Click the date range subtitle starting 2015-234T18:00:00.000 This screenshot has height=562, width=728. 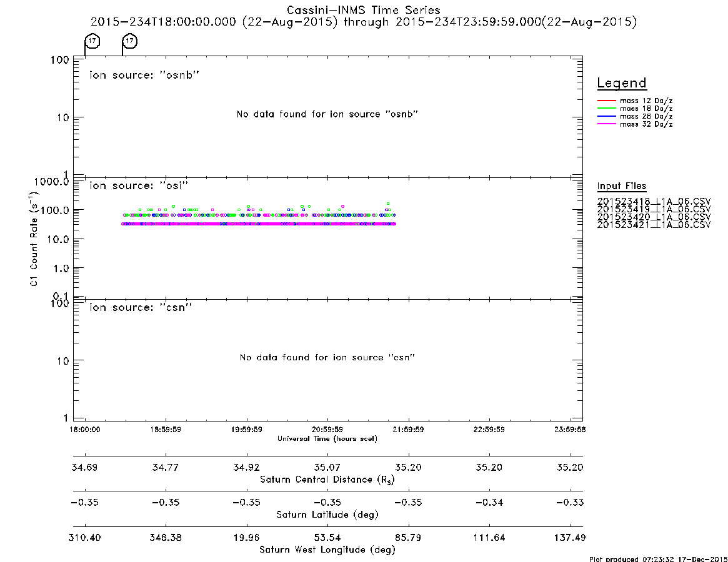(x=364, y=22)
